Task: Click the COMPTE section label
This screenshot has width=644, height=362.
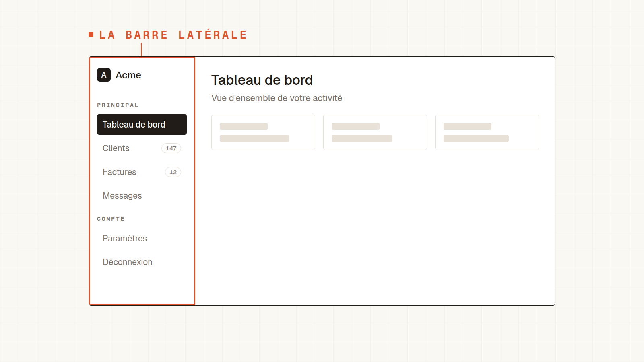Action: pyautogui.click(x=111, y=219)
